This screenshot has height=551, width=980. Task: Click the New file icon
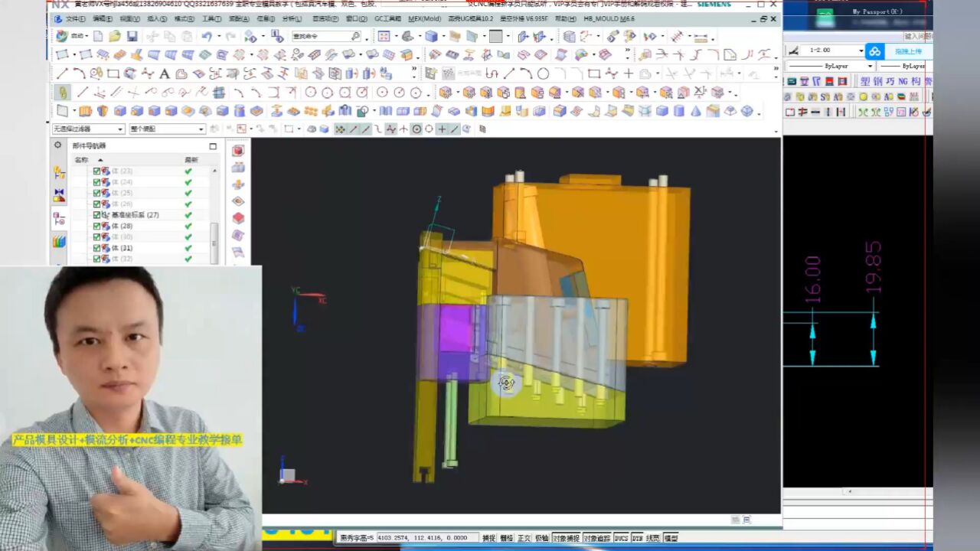98,36
